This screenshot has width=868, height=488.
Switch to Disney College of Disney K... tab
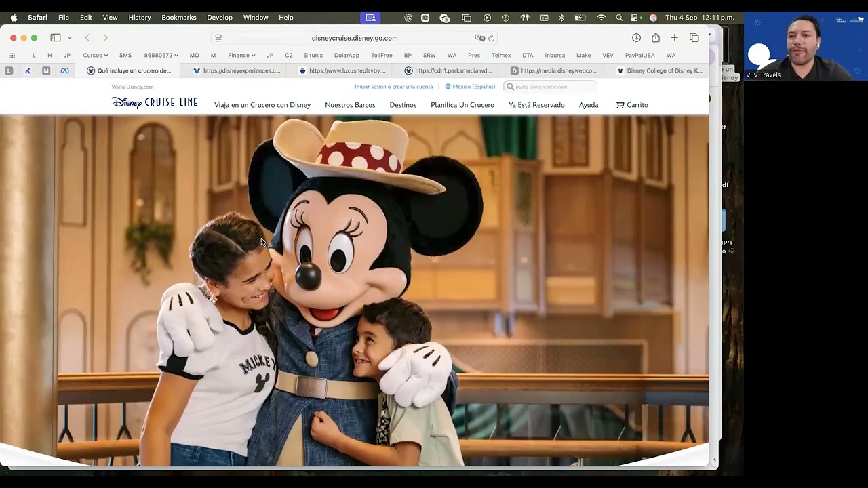point(658,70)
